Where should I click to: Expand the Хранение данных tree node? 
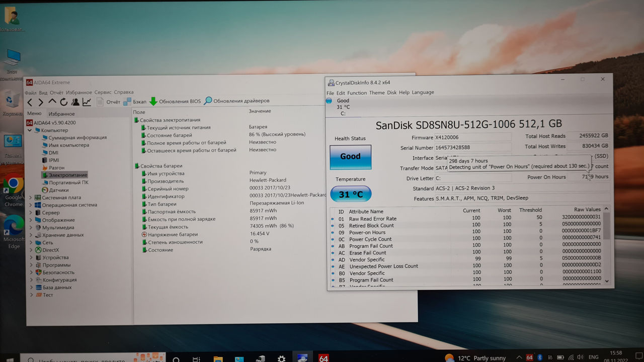click(30, 235)
